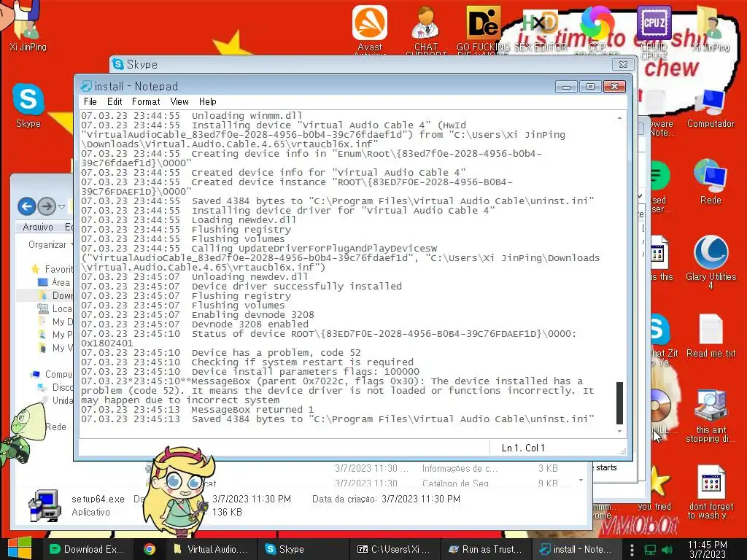Launch Glary Utilities 4 from desktop
Screen dimensions: 747x560
click(711, 262)
